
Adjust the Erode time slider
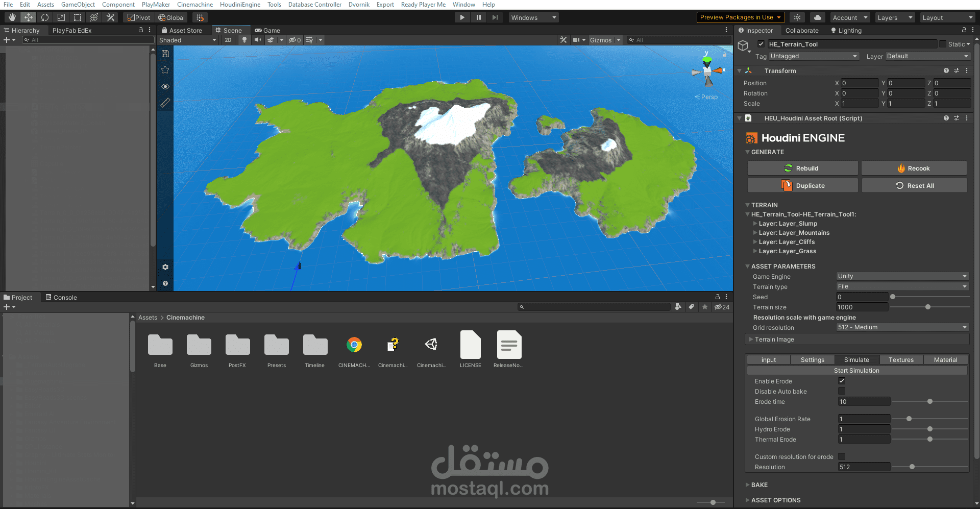coord(930,402)
